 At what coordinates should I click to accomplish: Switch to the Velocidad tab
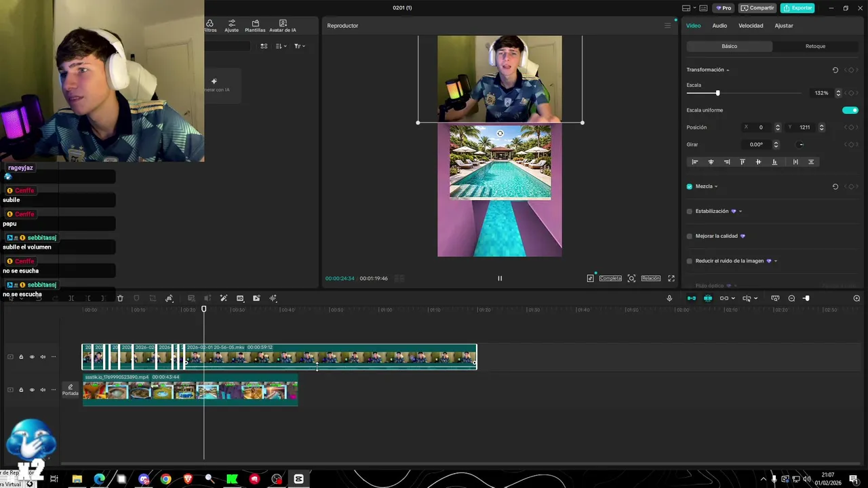[x=751, y=26]
